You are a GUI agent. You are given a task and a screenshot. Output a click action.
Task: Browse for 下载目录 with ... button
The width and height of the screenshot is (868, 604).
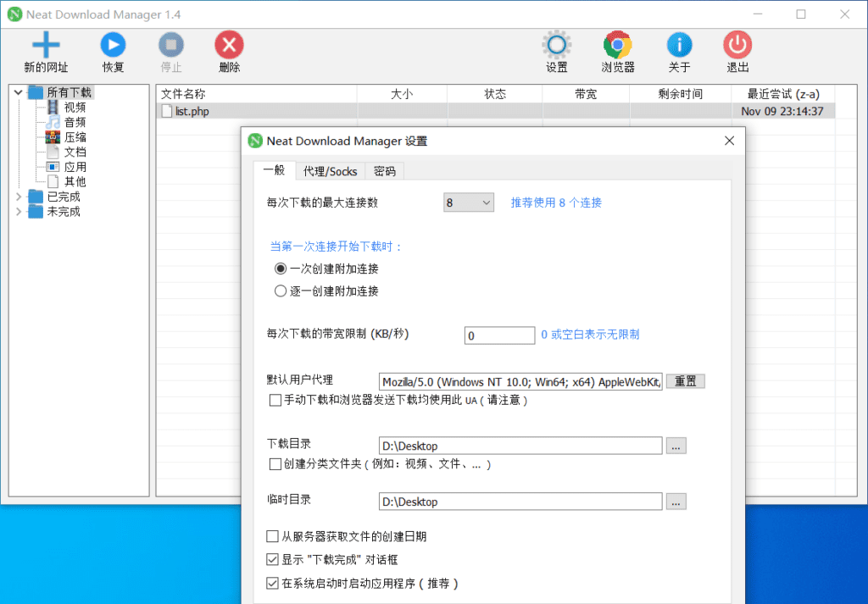coord(676,446)
